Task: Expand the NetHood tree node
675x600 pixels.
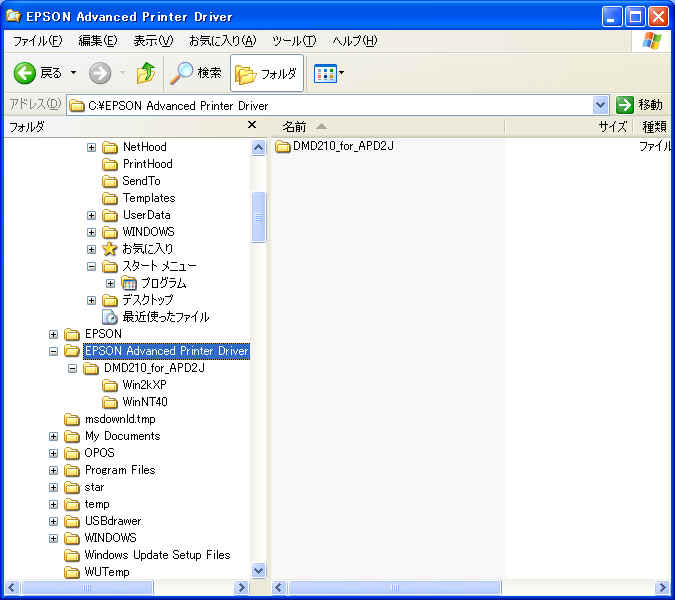Action: [91, 147]
